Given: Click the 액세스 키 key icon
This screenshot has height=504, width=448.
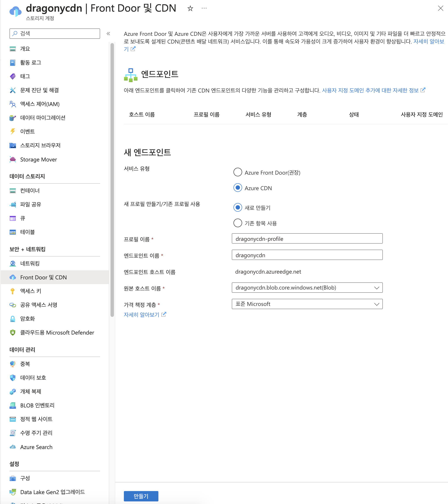Looking at the screenshot, I should (13, 291).
